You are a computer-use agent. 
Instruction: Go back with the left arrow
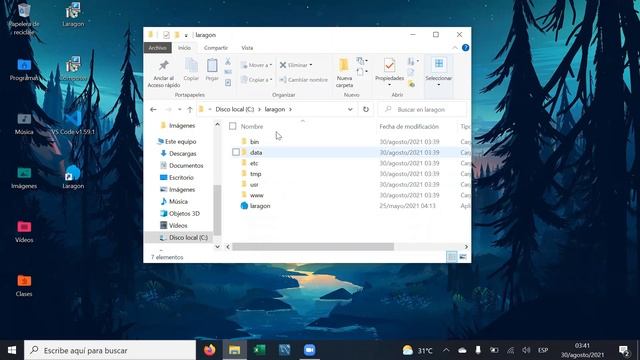click(153, 109)
